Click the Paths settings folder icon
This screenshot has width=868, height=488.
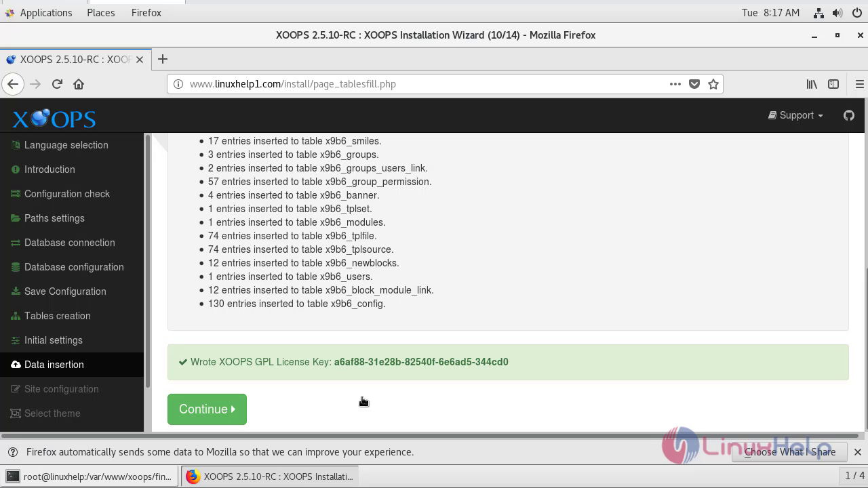(16, 218)
